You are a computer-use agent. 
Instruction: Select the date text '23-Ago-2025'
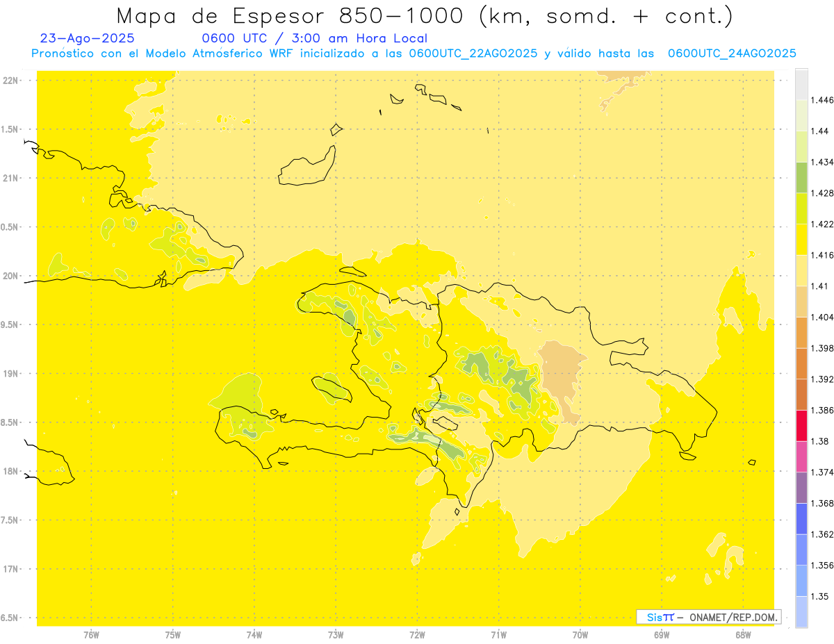coord(88,39)
